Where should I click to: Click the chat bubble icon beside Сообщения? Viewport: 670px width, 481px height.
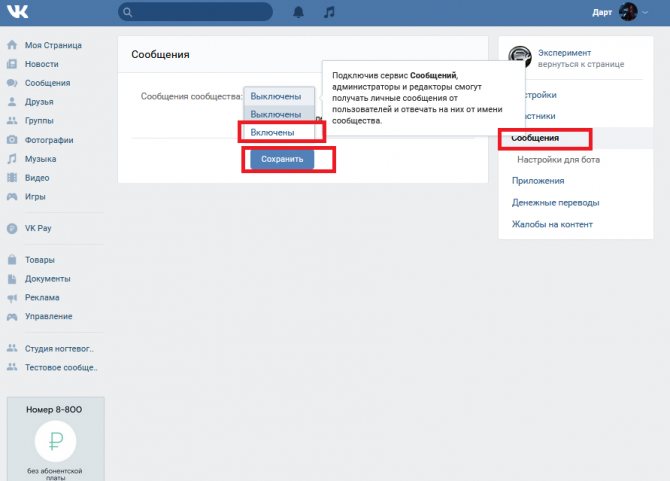pyautogui.click(x=12, y=83)
